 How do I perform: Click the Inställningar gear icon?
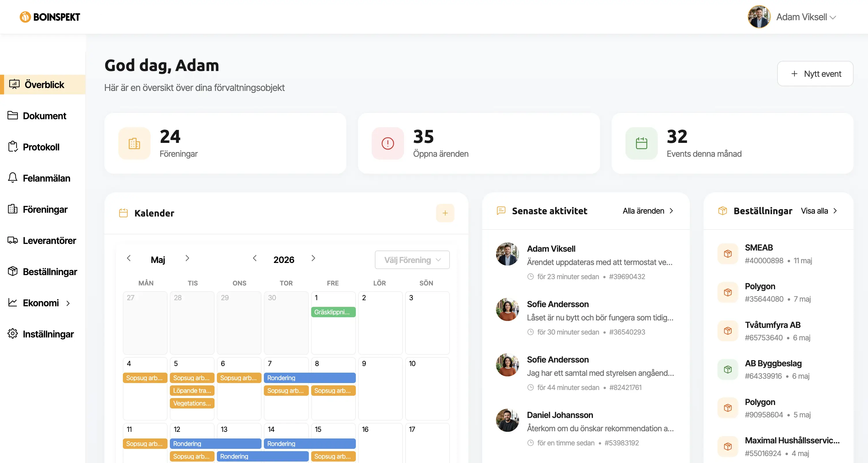pyautogui.click(x=12, y=333)
